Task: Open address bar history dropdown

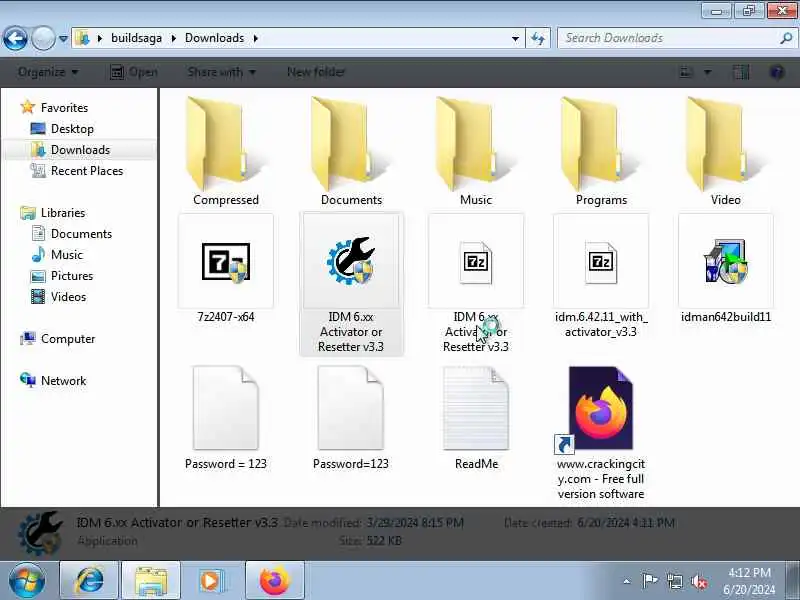Action: pyautogui.click(x=515, y=38)
